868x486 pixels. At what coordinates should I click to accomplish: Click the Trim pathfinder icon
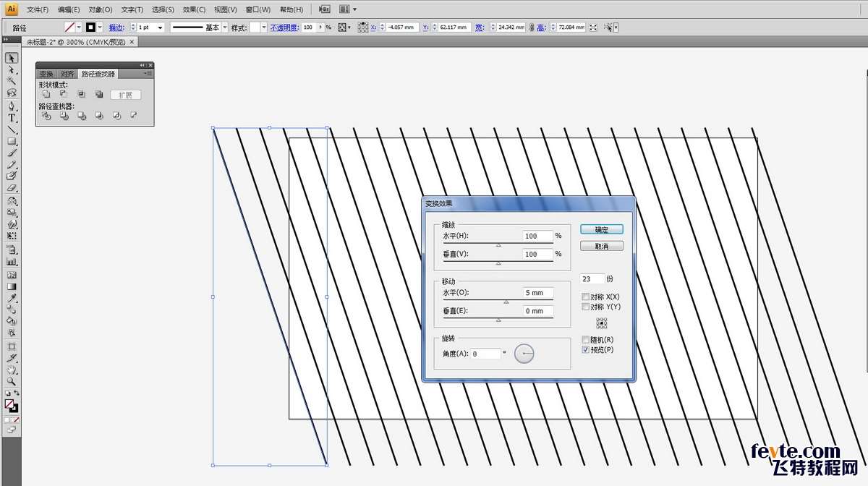tap(64, 116)
